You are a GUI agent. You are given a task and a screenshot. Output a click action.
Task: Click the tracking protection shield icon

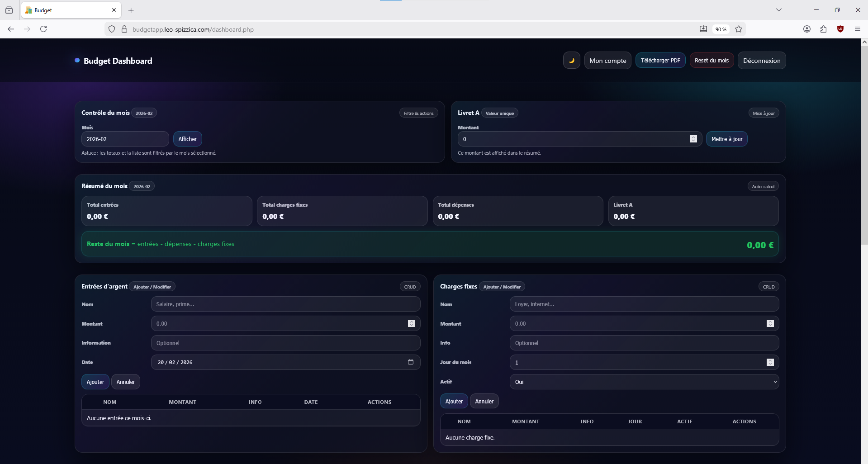[x=112, y=29]
